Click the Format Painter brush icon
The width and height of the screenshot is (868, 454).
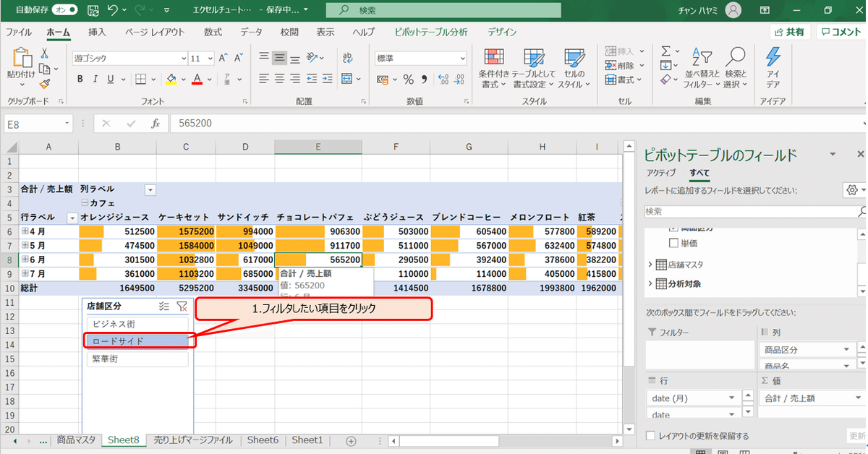[45, 84]
